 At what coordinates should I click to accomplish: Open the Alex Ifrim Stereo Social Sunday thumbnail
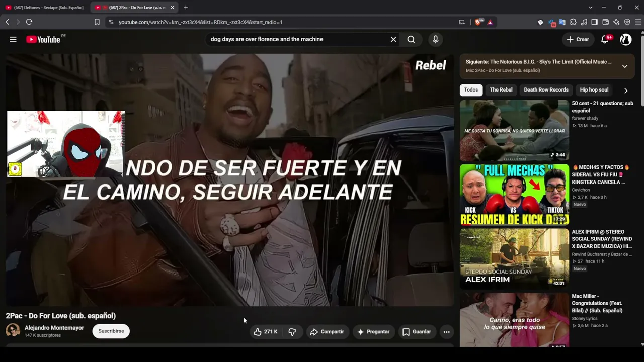[x=514, y=259]
